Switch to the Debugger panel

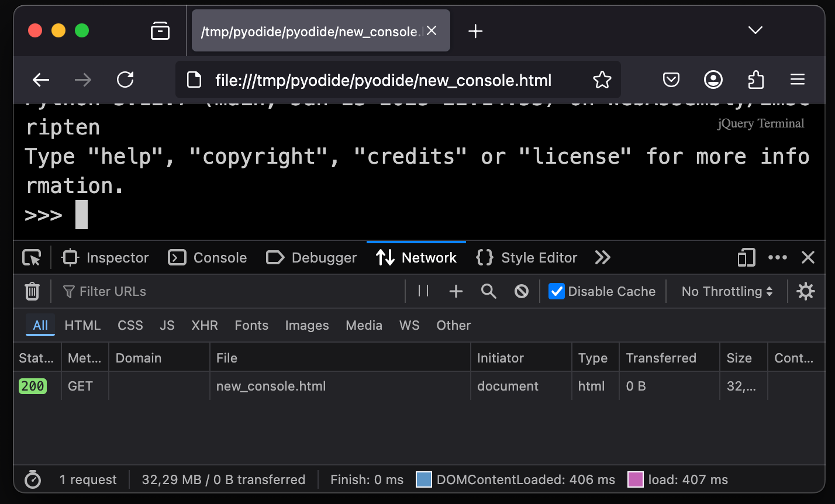(311, 258)
